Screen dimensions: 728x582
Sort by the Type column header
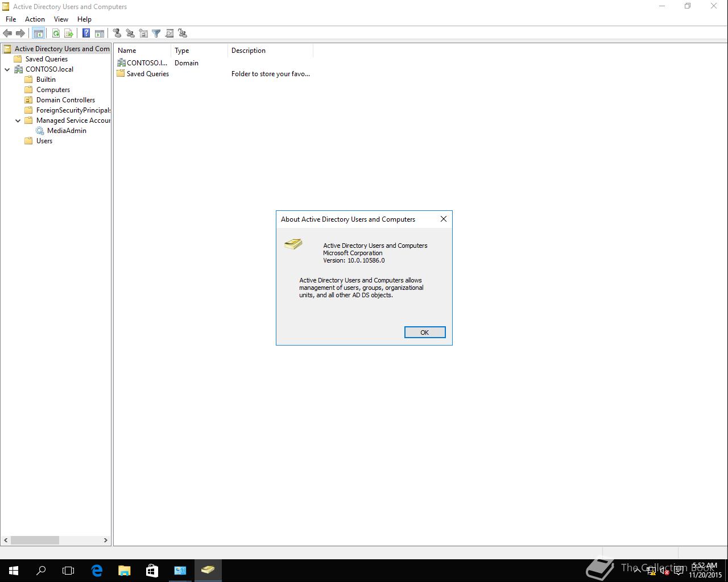(x=200, y=51)
